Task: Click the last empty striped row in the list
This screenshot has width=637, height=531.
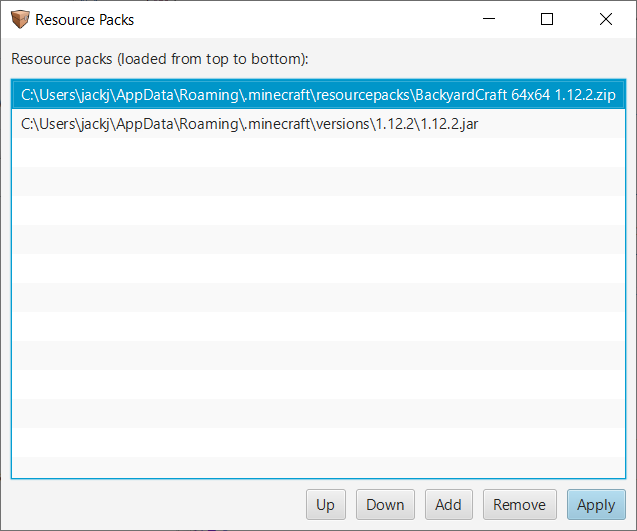Action: (318, 468)
